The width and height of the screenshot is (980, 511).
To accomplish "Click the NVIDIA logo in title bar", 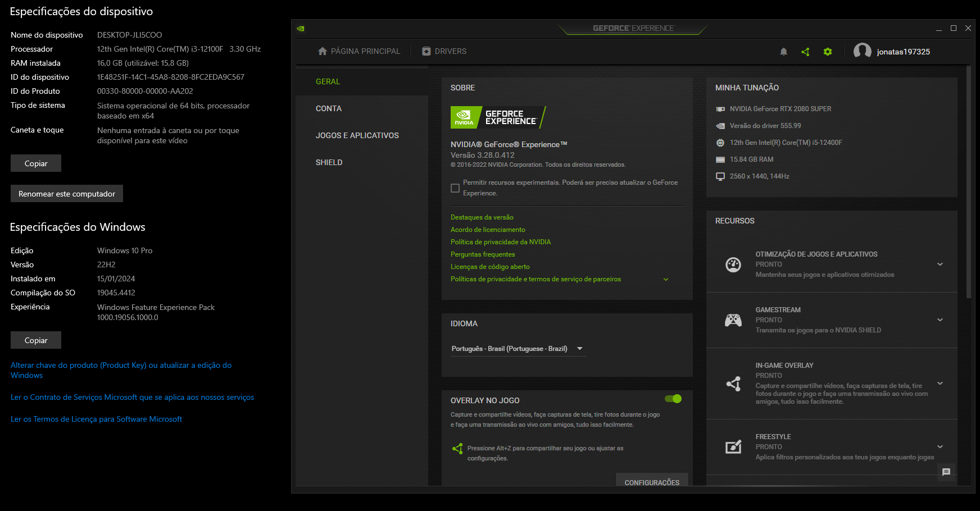I will (x=301, y=28).
